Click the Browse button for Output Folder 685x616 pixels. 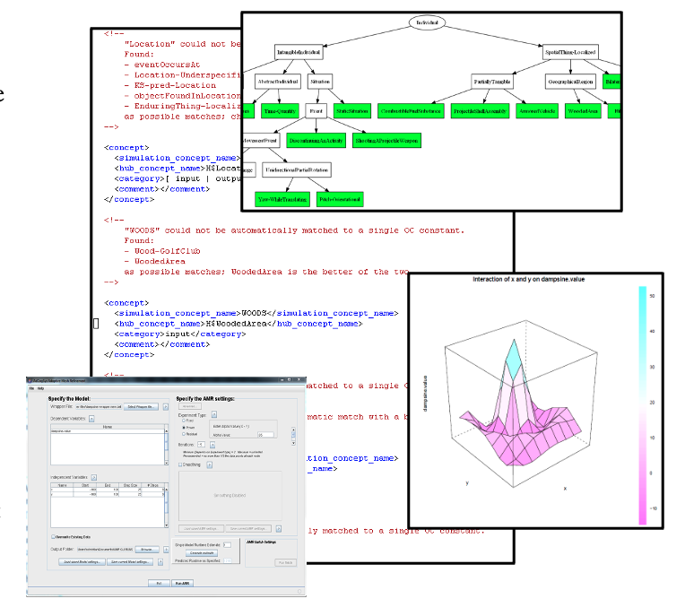[147, 549]
